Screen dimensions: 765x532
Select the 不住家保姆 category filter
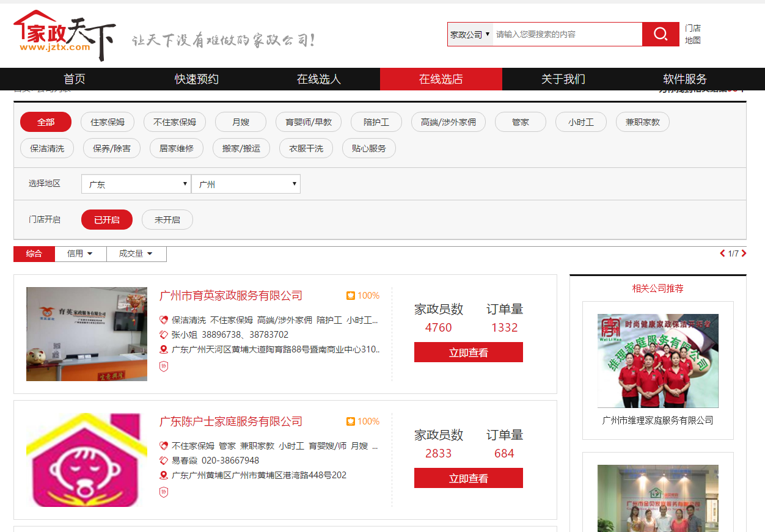tap(175, 122)
